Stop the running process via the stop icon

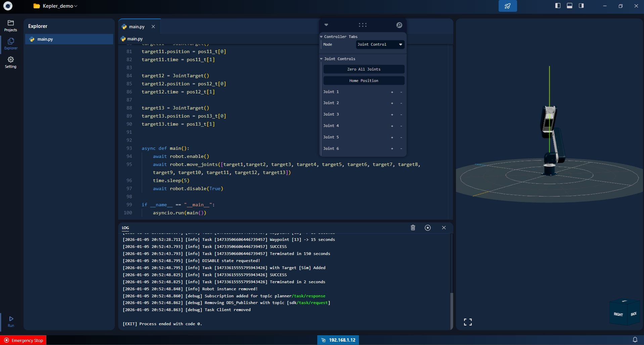coord(428,228)
